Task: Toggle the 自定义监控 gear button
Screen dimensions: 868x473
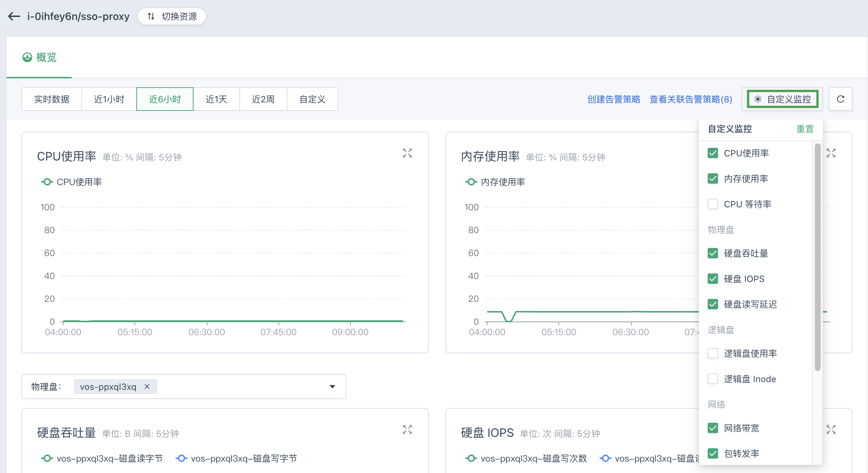Action: tap(782, 99)
